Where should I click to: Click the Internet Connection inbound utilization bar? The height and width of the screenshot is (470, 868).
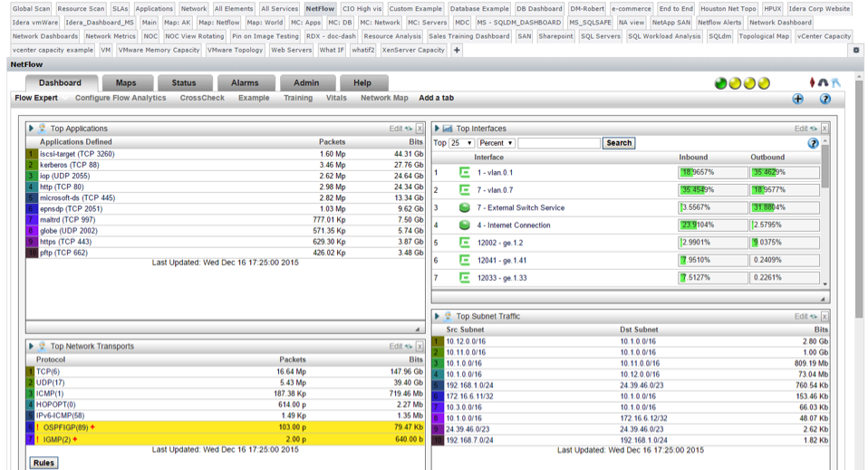pos(713,225)
